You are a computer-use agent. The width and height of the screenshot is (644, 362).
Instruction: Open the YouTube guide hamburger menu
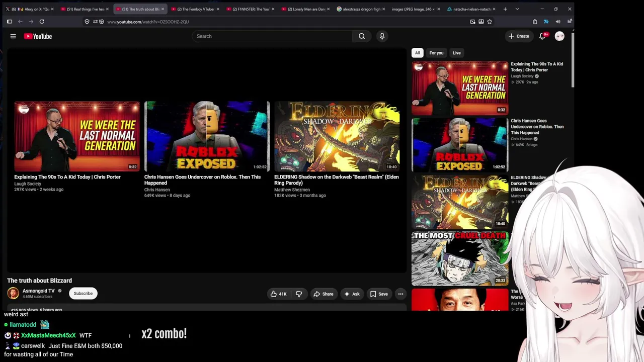(x=13, y=36)
